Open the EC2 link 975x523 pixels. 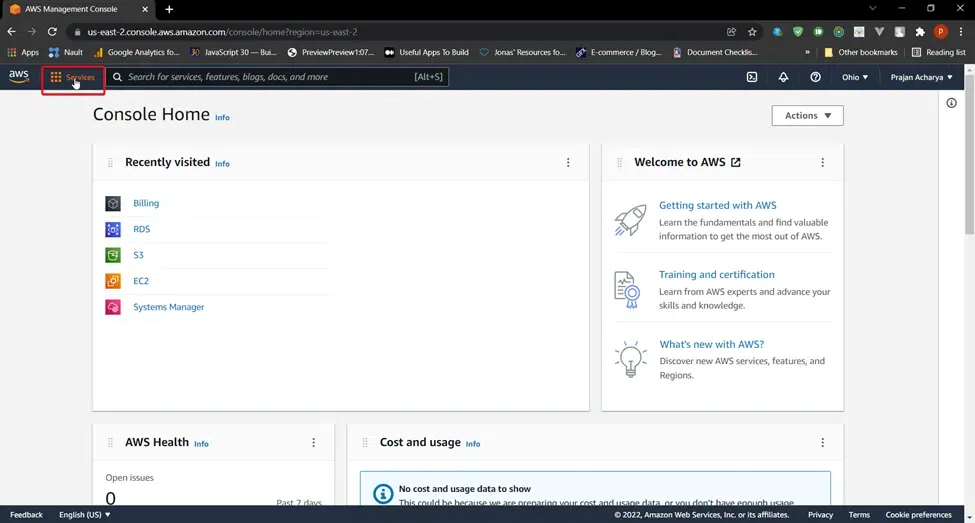[141, 281]
